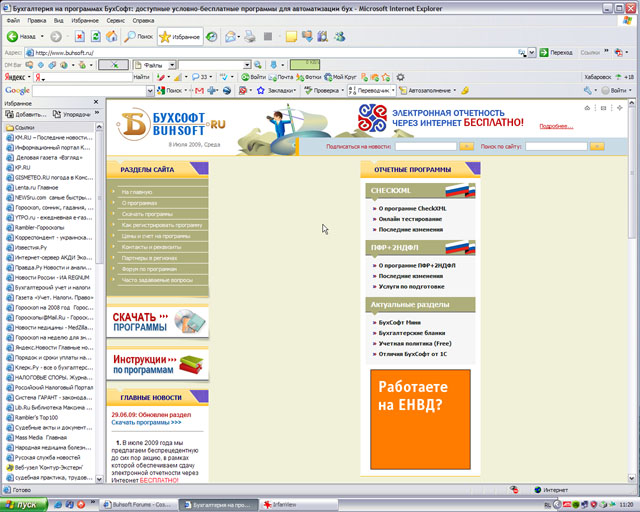This screenshot has width=640, height=512.
Task: Expand Закладки dropdown in Google toolbar
Action: pos(298,90)
